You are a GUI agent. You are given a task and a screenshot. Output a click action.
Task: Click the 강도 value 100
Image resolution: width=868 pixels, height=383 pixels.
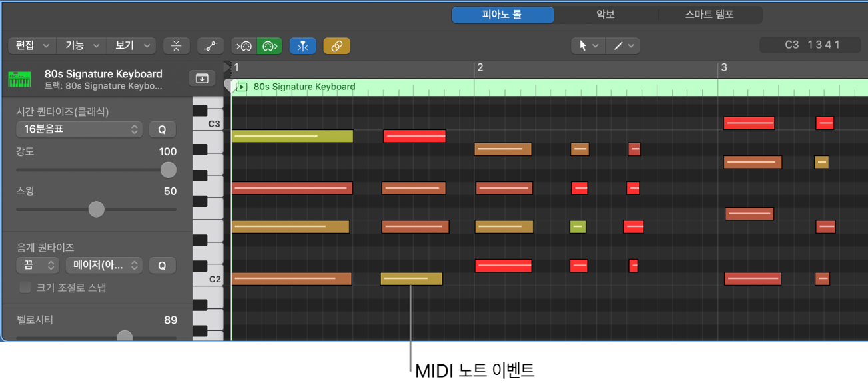(x=168, y=152)
